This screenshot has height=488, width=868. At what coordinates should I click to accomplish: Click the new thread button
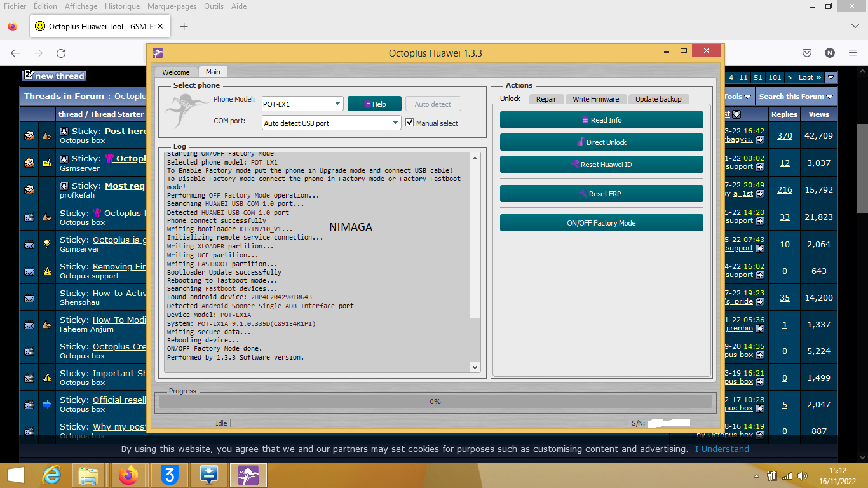(53, 76)
